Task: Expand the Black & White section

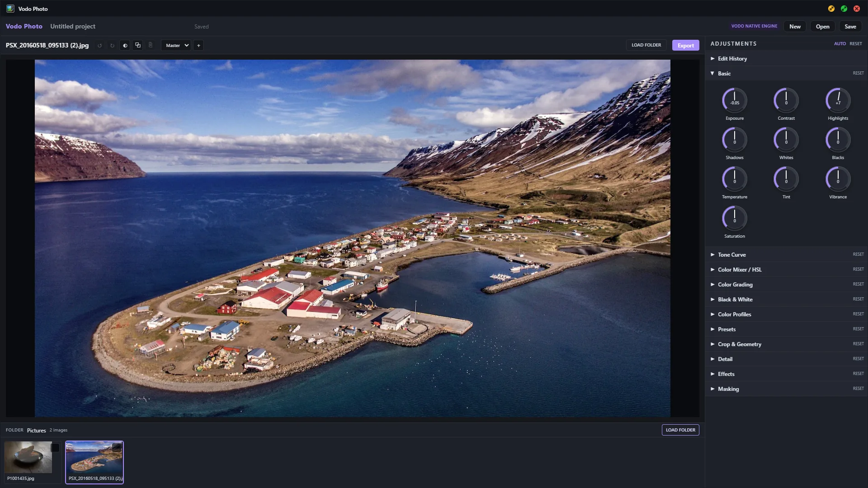Action: click(x=787, y=300)
